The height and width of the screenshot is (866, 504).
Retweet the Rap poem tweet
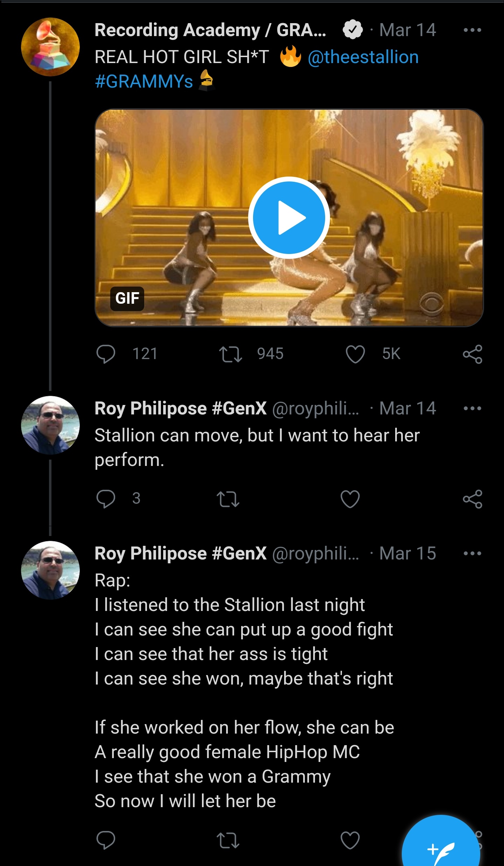pos(228,840)
